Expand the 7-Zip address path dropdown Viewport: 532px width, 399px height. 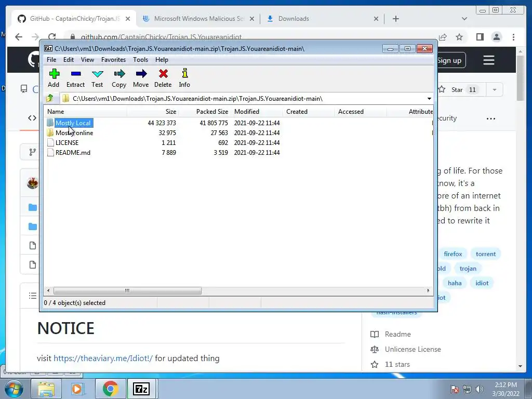tap(429, 99)
